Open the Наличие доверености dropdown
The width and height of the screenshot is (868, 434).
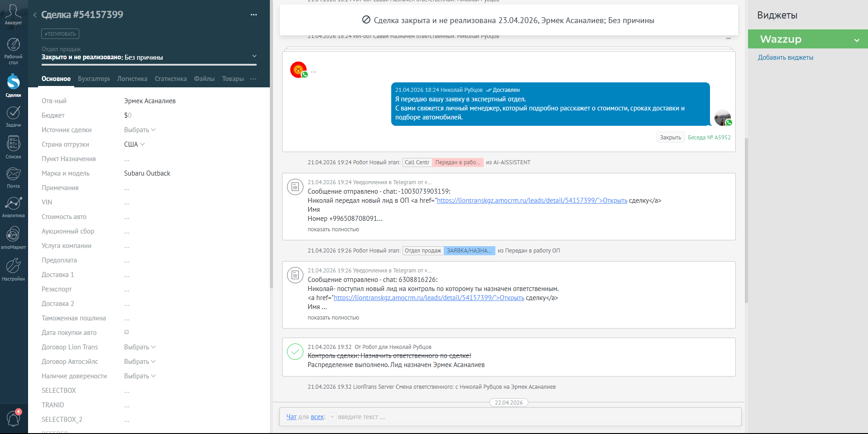[140, 376]
